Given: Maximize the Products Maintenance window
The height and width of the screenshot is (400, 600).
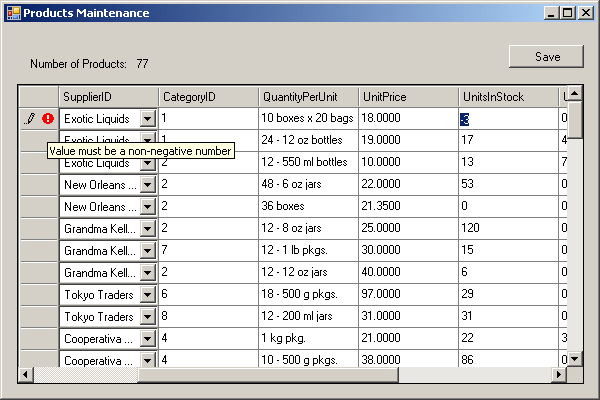Looking at the screenshot, I should pos(567,13).
